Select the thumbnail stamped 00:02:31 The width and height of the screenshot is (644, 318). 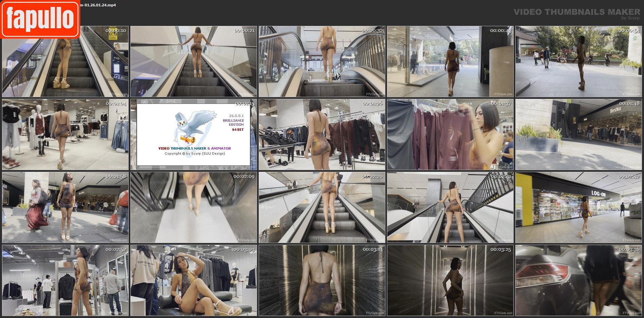coord(450,207)
